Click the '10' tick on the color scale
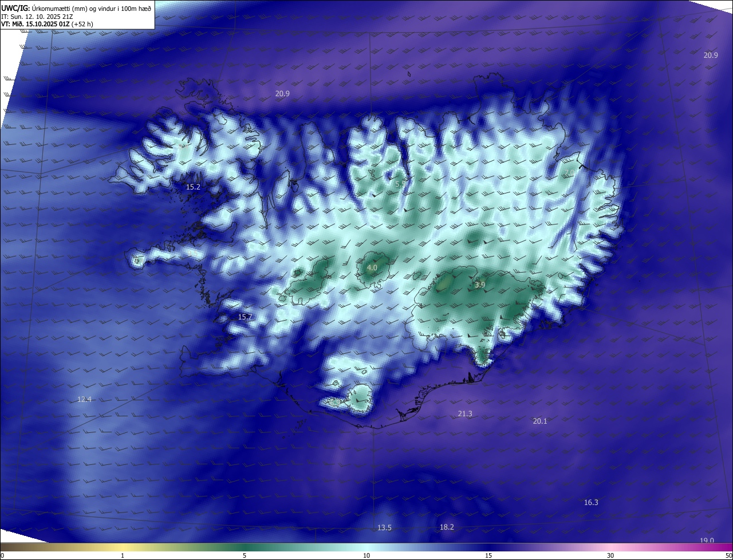The width and height of the screenshot is (733, 560). point(366,555)
